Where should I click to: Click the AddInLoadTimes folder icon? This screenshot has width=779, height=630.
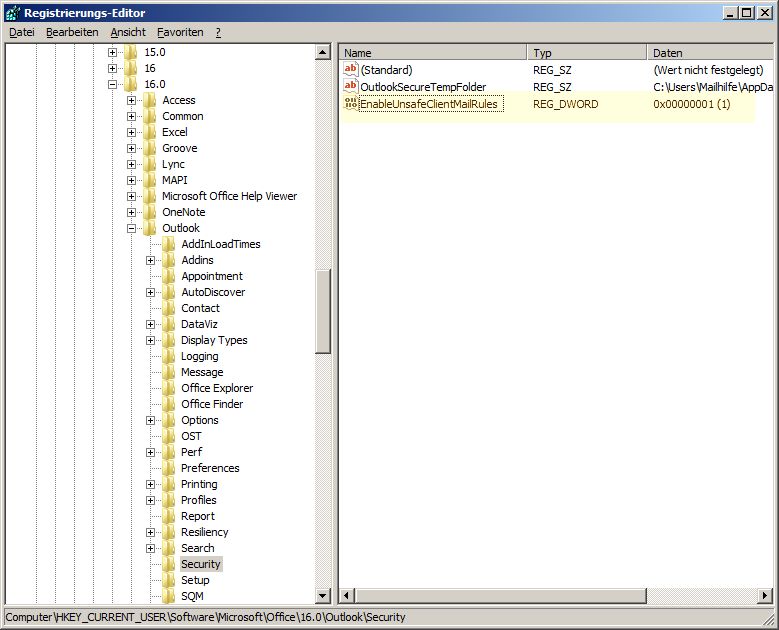point(169,244)
